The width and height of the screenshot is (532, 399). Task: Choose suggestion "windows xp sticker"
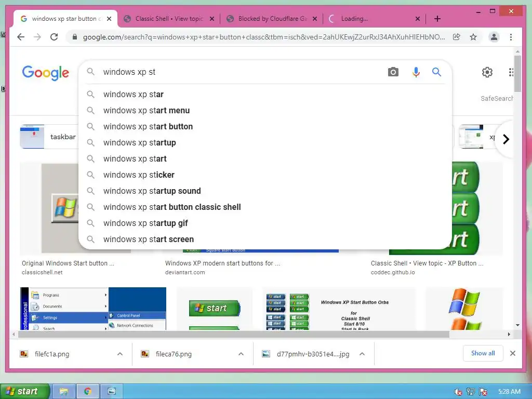coord(265,175)
